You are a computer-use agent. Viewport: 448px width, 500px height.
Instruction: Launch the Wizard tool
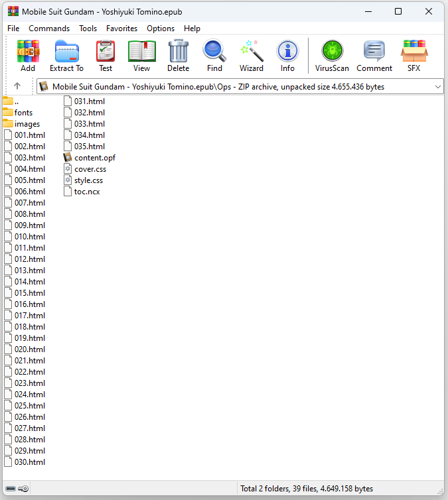[x=252, y=50]
